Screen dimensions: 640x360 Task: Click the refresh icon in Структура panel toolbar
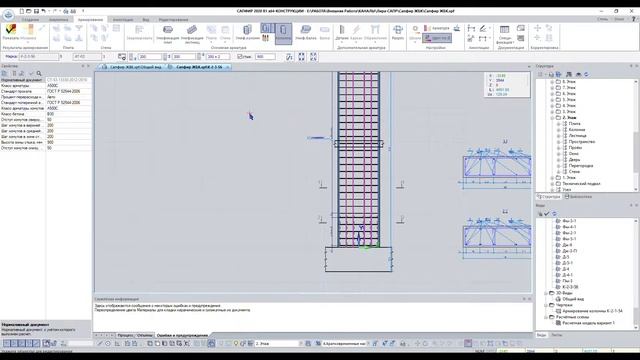(587, 74)
